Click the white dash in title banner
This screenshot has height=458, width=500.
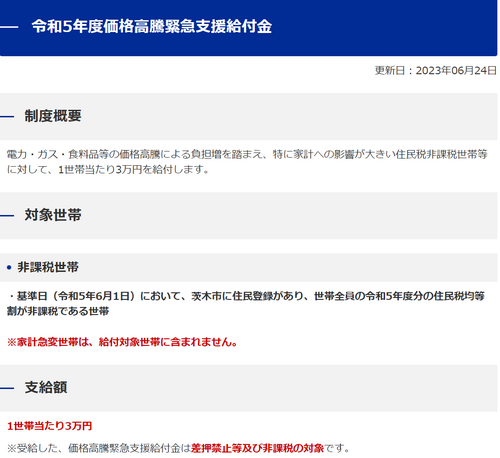(x=9, y=27)
